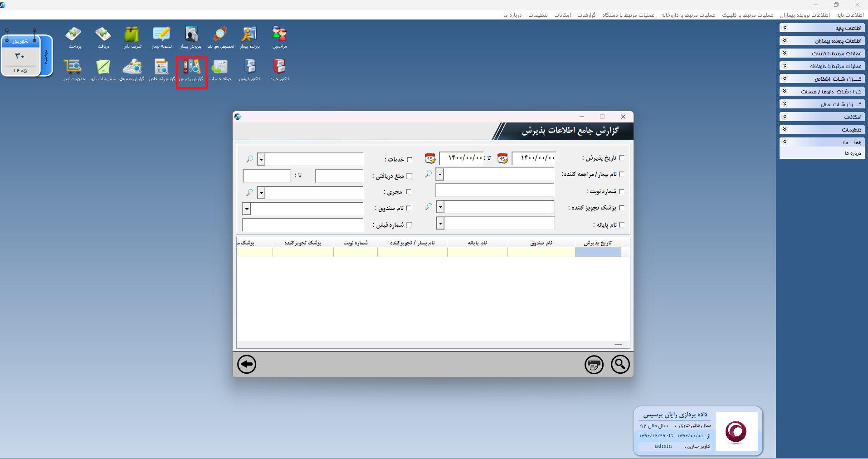The width and height of the screenshot is (868, 459).
Task: Tick the خدمات services checkbox
Action: [x=410, y=160]
